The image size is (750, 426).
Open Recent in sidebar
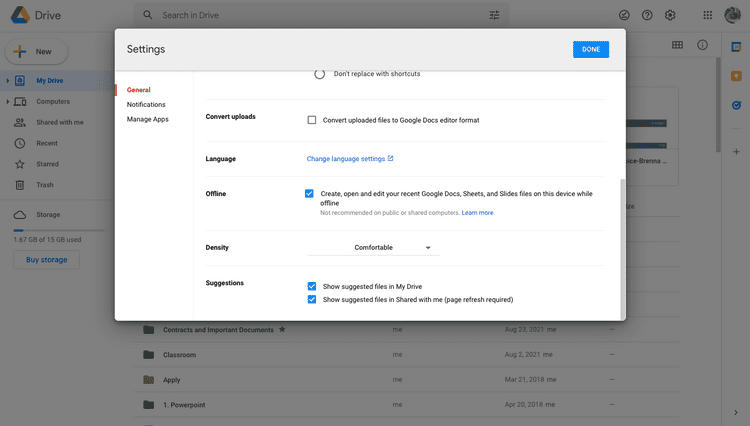(x=47, y=143)
